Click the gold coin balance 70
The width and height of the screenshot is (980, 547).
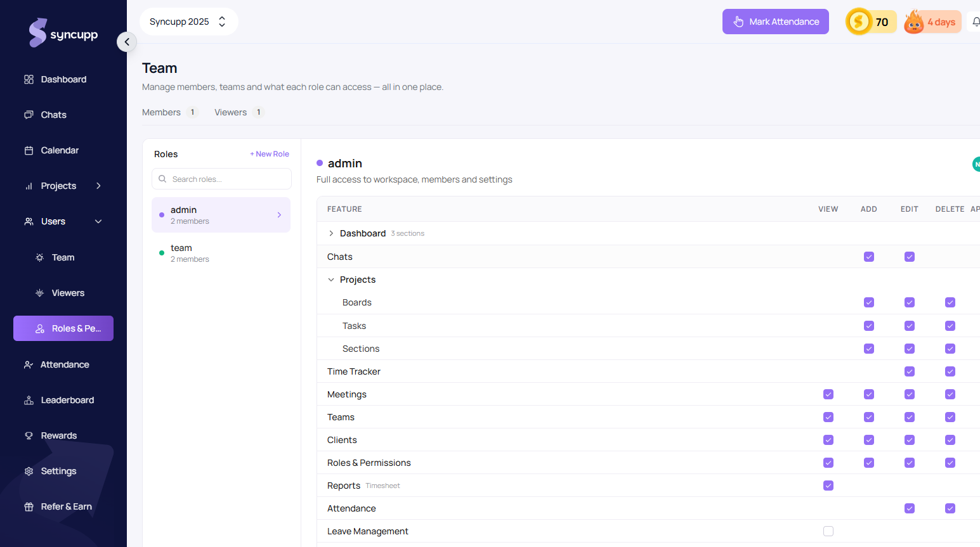[871, 22]
